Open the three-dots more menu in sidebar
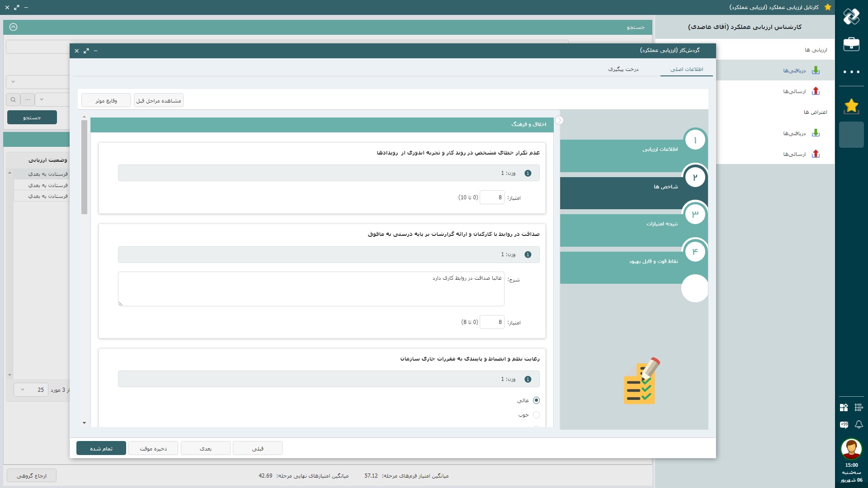Viewport: 868px width, 488px height. tap(851, 72)
